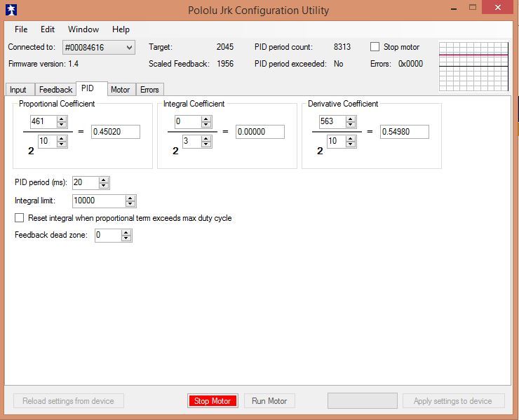The image size is (519, 420).
Task: Click the Scaled Feedback value 1956
Action: click(x=225, y=64)
